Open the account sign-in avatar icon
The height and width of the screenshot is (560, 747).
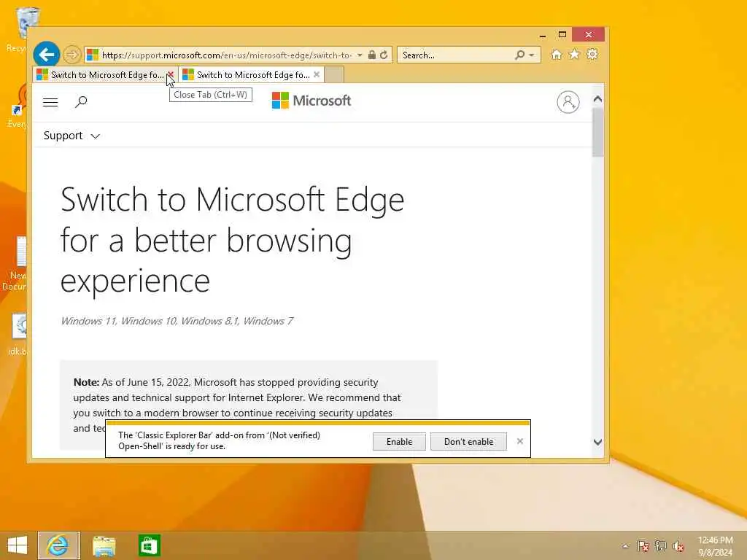(x=568, y=102)
